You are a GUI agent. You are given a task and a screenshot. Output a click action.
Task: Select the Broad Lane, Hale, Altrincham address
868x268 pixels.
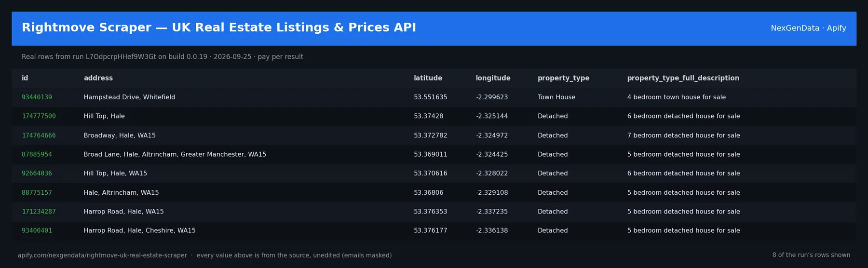[x=175, y=154]
